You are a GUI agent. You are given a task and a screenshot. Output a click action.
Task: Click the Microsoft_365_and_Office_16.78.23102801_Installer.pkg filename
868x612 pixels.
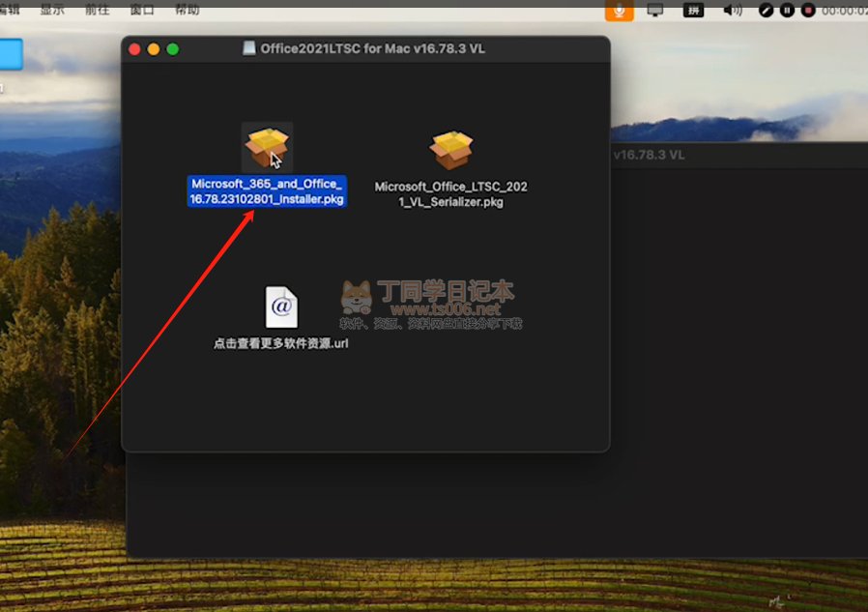point(267,191)
